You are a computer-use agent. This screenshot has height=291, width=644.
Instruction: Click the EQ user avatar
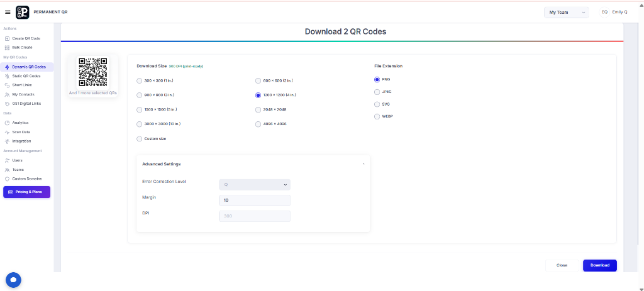[x=604, y=13]
